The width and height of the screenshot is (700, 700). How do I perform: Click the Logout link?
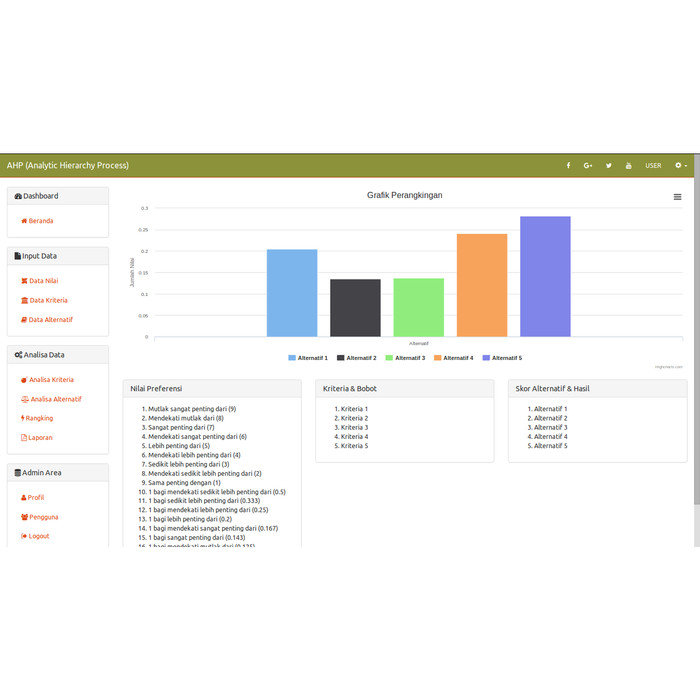click(x=38, y=536)
